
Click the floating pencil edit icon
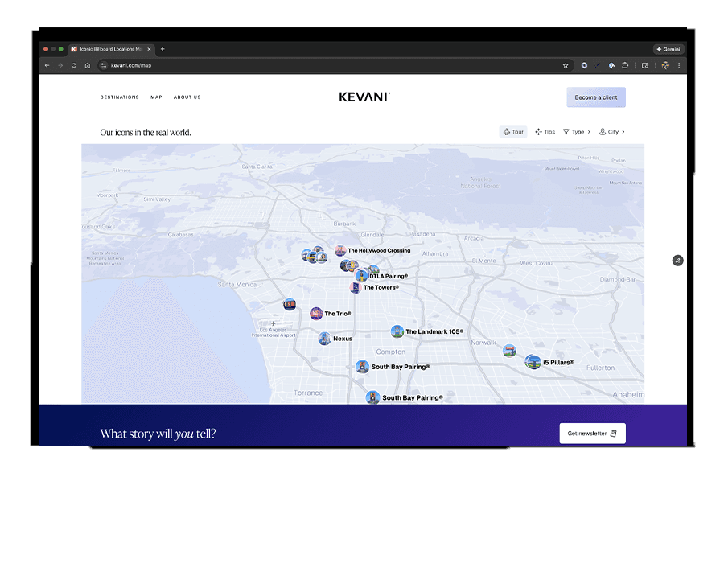tap(677, 260)
